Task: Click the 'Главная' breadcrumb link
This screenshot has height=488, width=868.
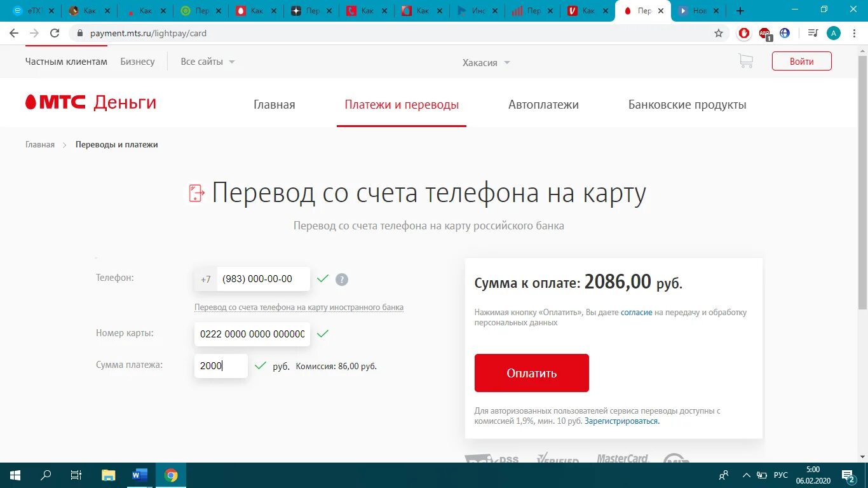Action: (x=40, y=144)
